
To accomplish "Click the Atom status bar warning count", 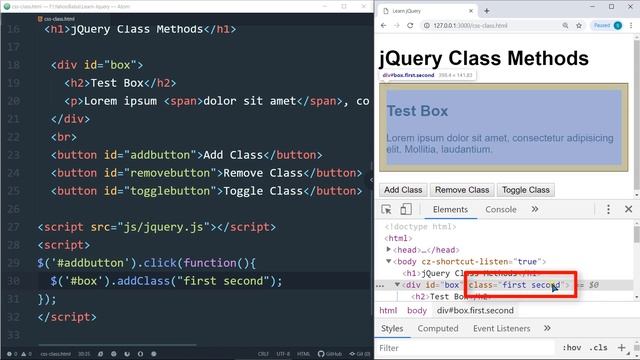I will point(26,354).
